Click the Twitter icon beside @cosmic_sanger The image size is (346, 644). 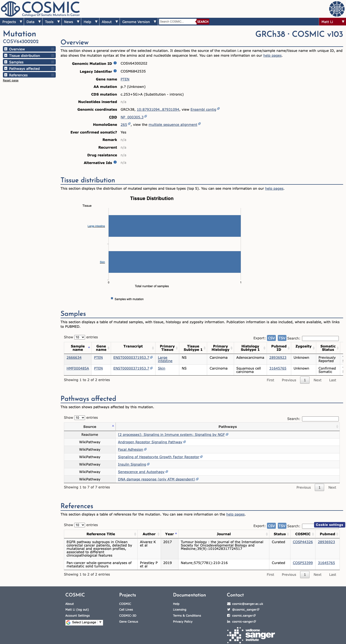click(229, 609)
